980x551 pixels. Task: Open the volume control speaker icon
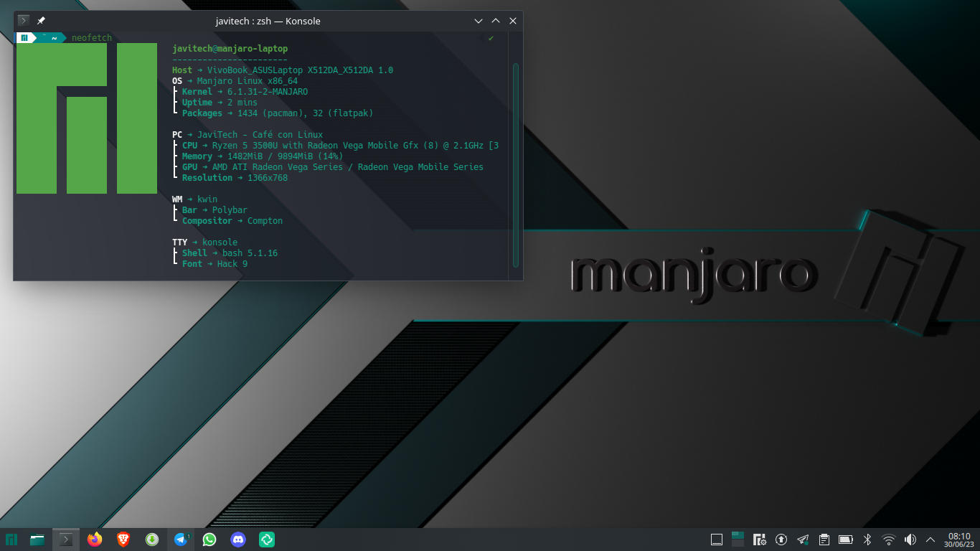(910, 540)
